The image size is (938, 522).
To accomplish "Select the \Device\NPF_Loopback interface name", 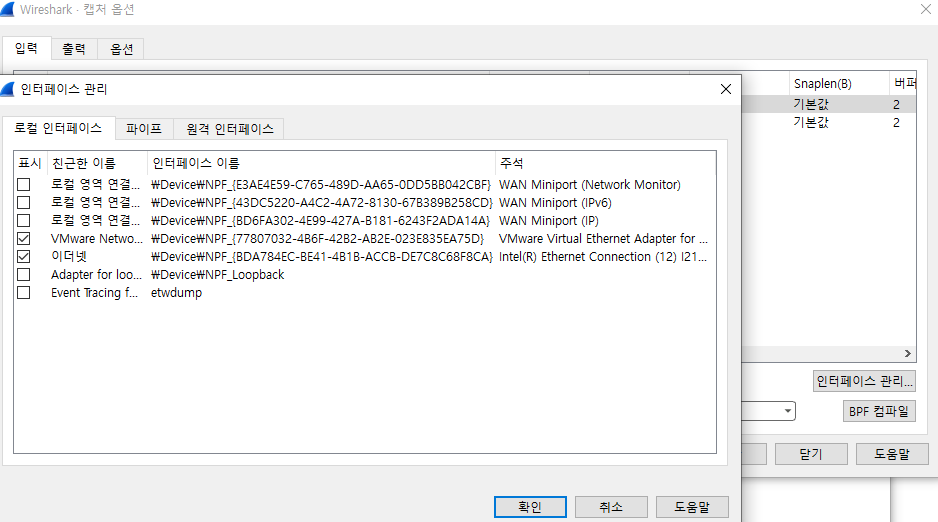I will (x=217, y=274).
